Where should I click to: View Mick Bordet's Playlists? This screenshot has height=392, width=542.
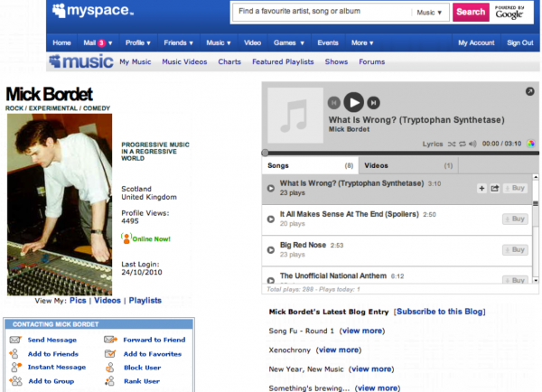pyautogui.click(x=145, y=301)
